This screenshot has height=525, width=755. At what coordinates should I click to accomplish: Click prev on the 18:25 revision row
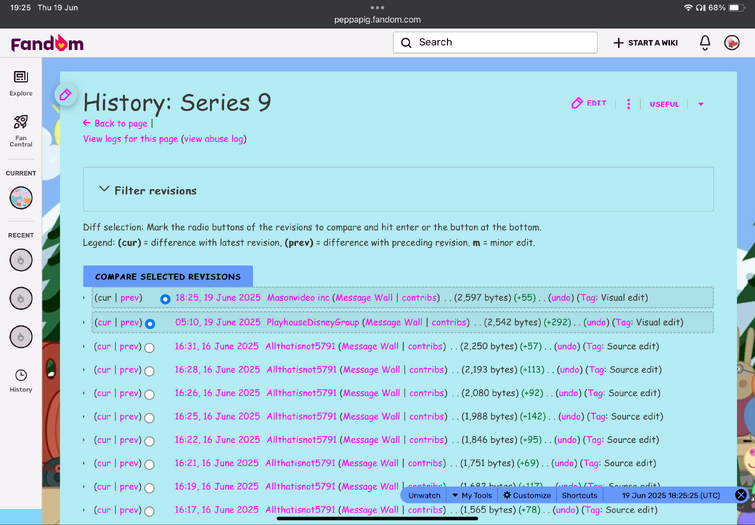[x=130, y=298]
